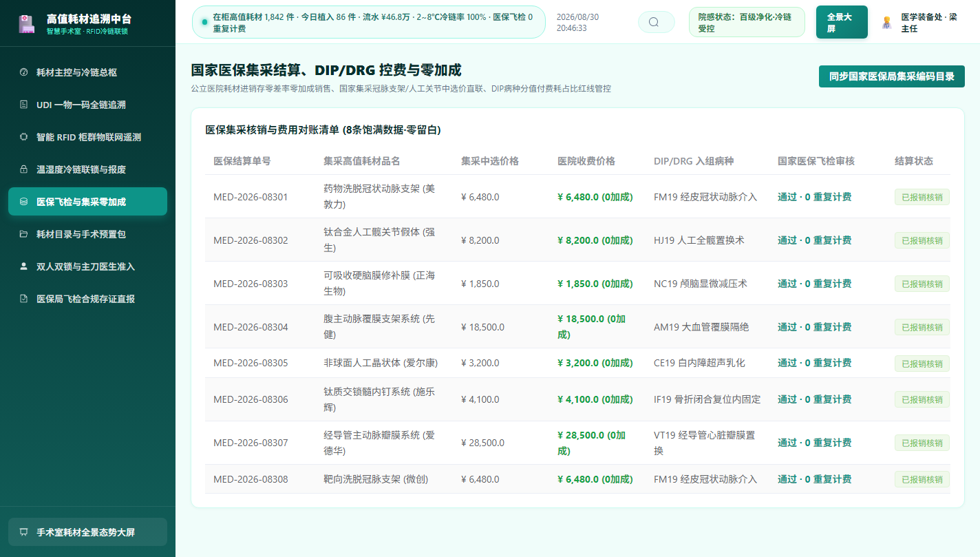The image size is (980, 557).
Task: Click the 医院收费价格 column header
Action: click(586, 161)
